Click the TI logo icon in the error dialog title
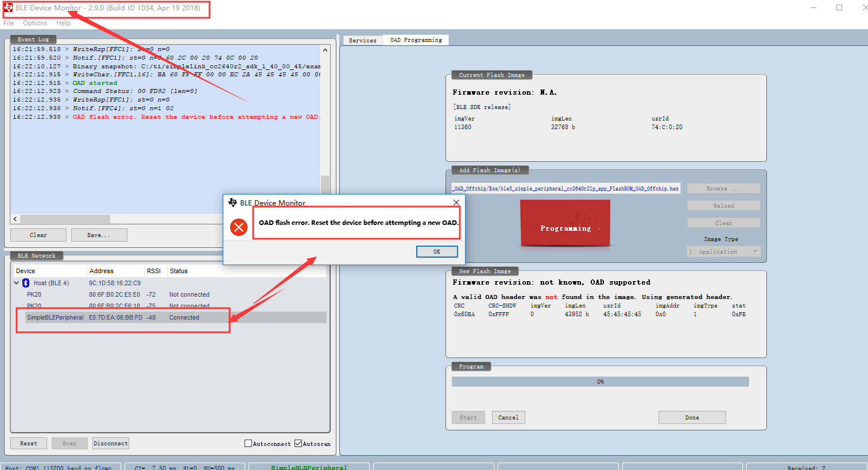The image size is (868, 470). click(x=232, y=203)
